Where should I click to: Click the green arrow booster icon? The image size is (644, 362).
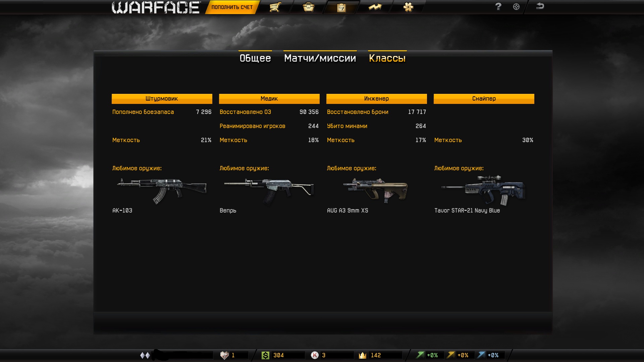tap(420, 355)
